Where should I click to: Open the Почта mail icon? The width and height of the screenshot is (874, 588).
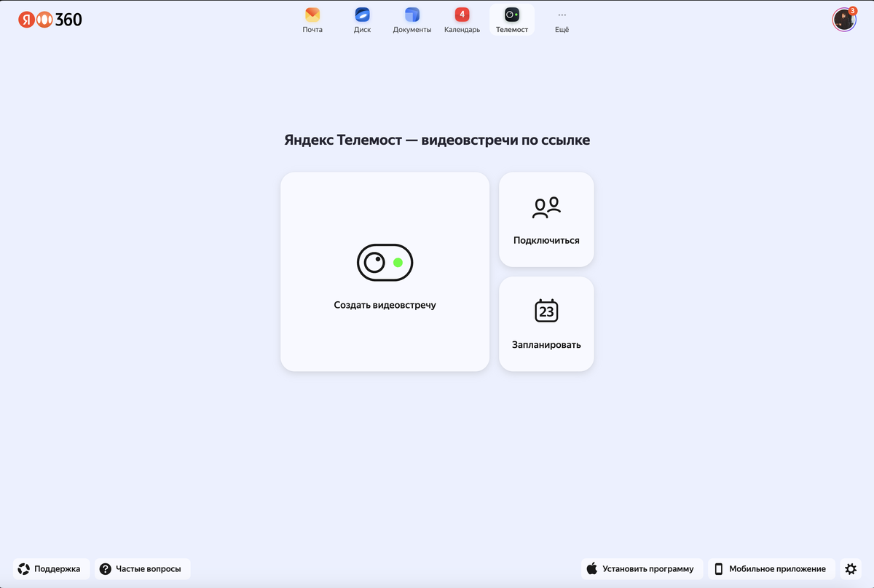(312, 14)
